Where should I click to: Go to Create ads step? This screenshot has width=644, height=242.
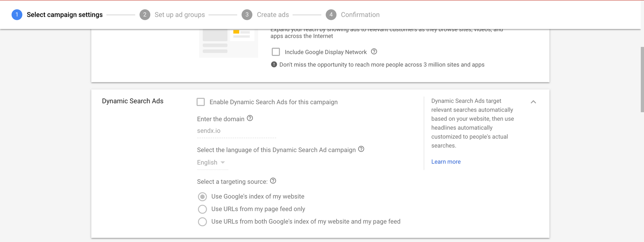point(273,15)
